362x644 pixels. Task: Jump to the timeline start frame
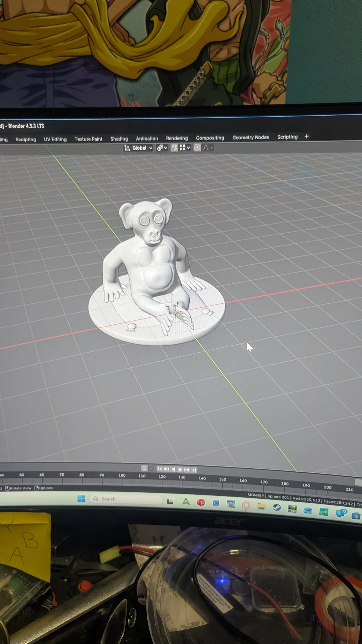point(160,469)
